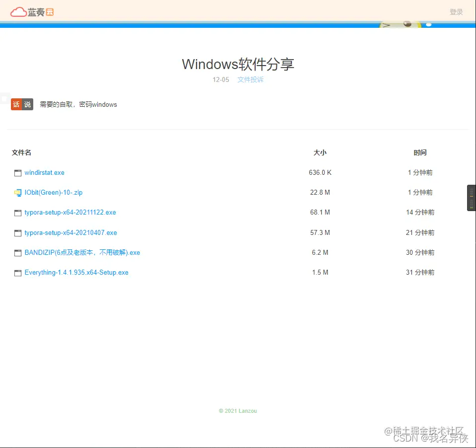
Task: Click the 文件名 column header
Action: 21,152
